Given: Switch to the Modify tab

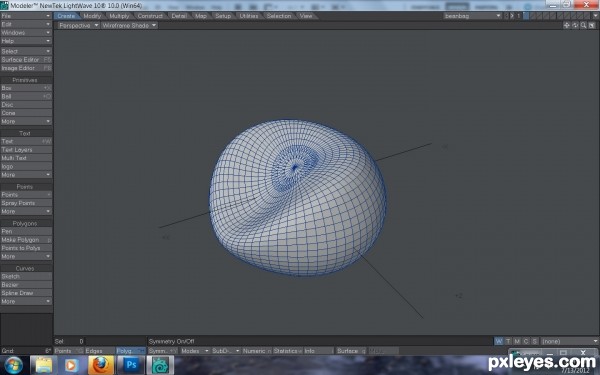Looking at the screenshot, I should tap(92, 16).
